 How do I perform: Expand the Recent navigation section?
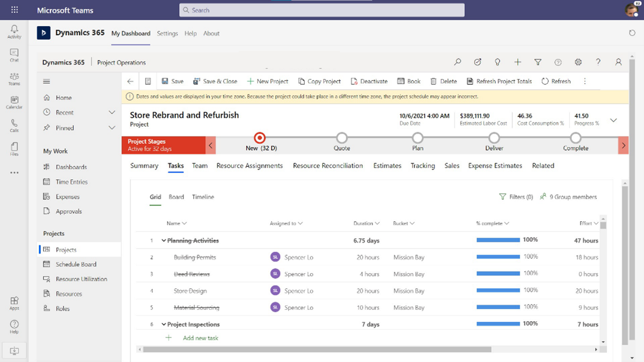click(x=111, y=112)
